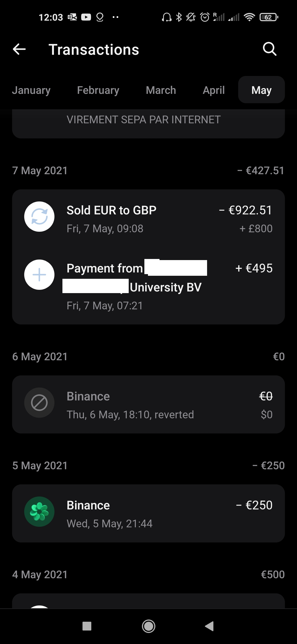Tap the currency exchange arrows icon
Viewport: 297px width, 644px height.
39,217
